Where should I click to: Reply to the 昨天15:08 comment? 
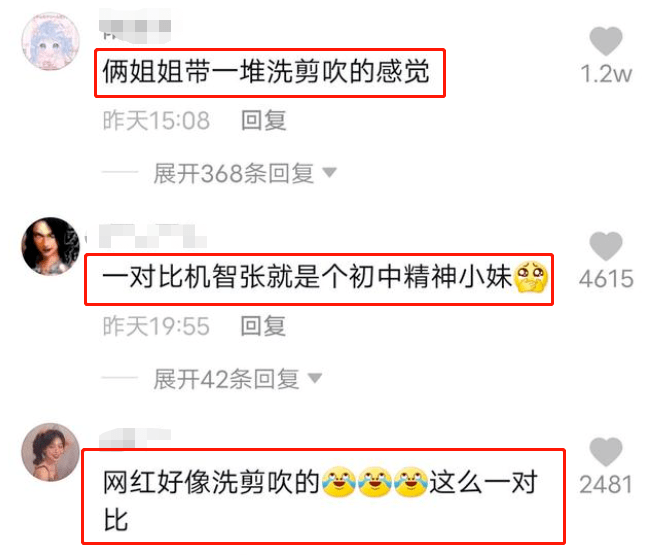tap(264, 120)
